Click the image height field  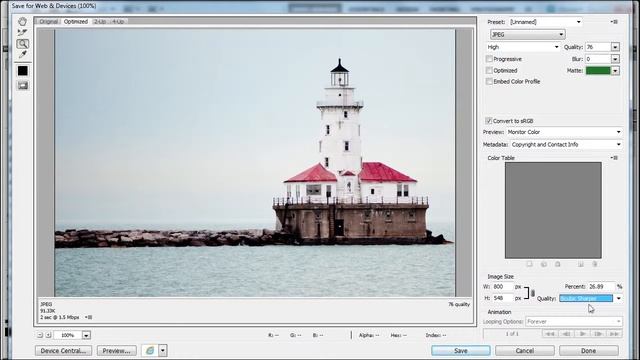click(502, 298)
